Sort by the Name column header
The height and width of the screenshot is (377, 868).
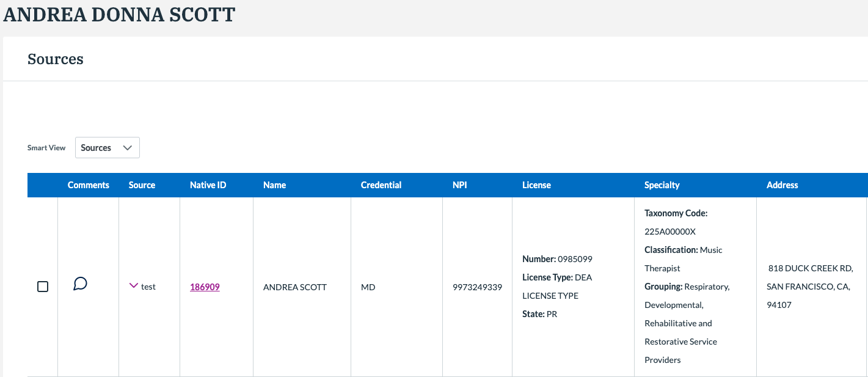[274, 185]
